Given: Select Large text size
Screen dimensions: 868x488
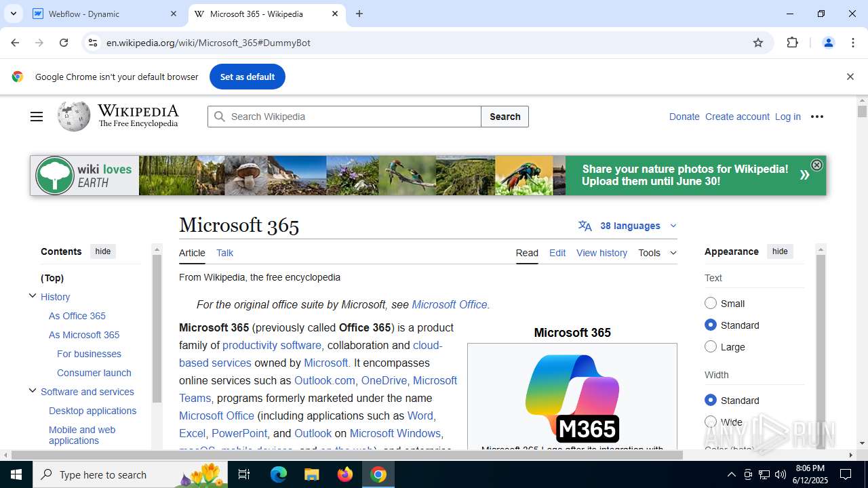Looking at the screenshot, I should pyautogui.click(x=711, y=346).
